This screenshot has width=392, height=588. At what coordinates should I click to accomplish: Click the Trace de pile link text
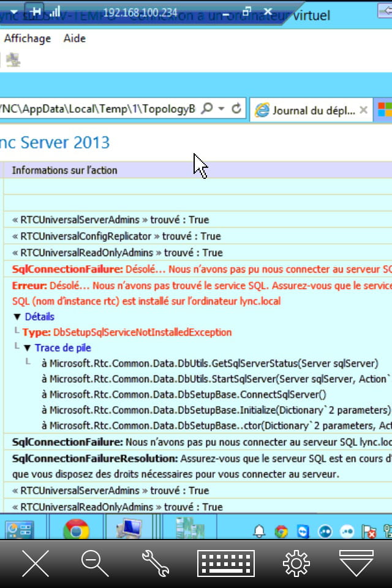coord(63,348)
